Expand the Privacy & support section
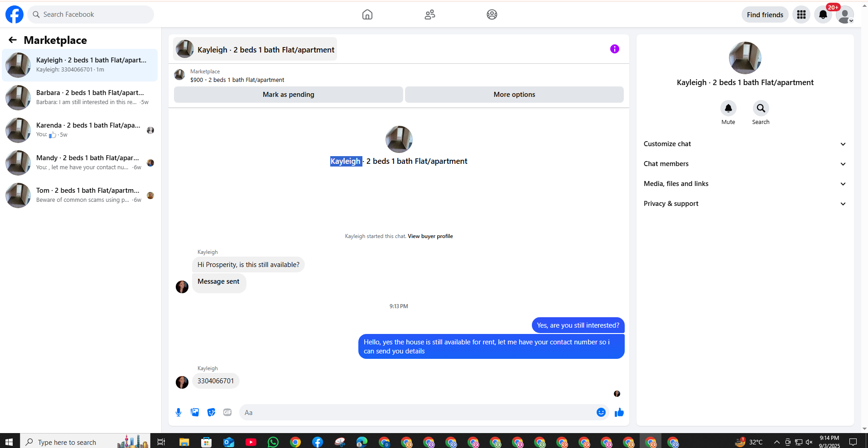Image resolution: width=868 pixels, height=448 pixels. coord(745,204)
